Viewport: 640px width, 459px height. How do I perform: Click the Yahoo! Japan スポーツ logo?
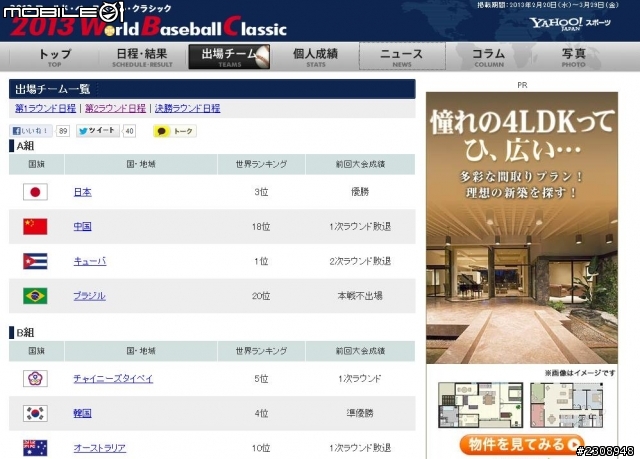coord(570,24)
